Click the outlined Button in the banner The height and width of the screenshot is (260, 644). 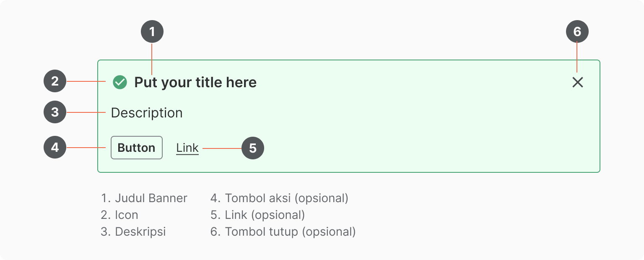tap(137, 148)
